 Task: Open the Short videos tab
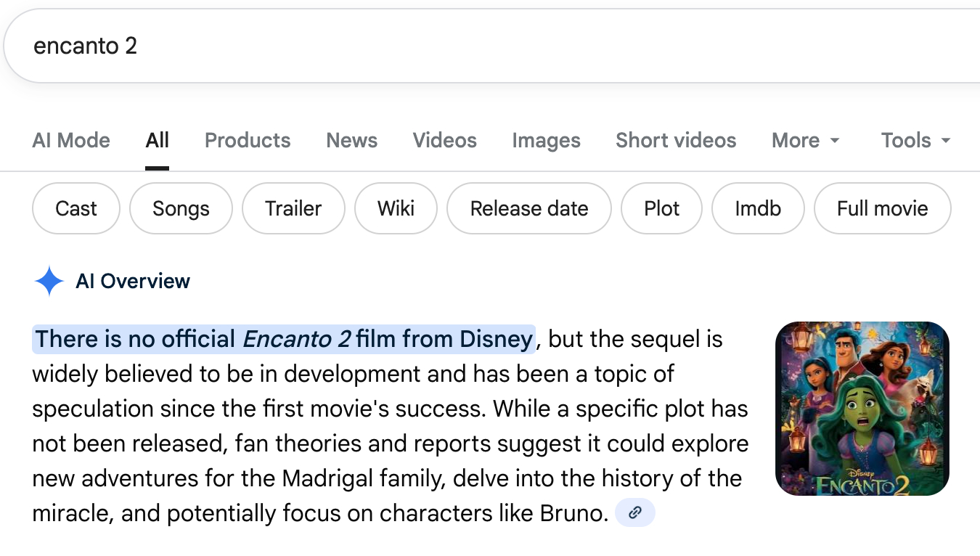pos(676,140)
